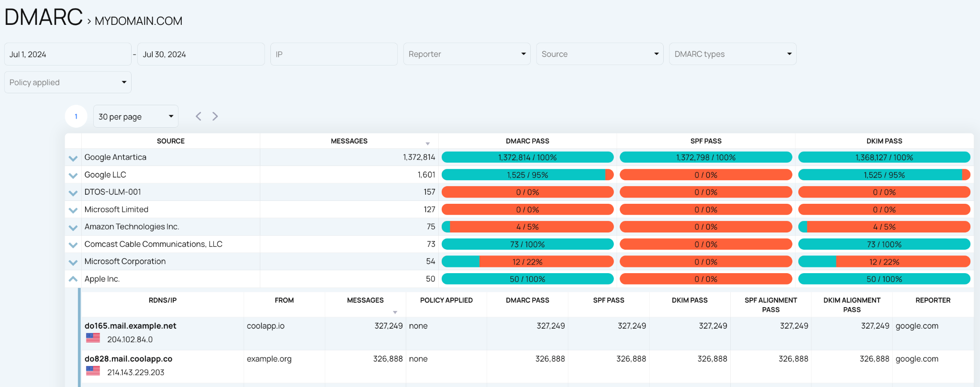Image resolution: width=980 pixels, height=387 pixels.
Task: Click the coolapp.io from domain
Action: [x=266, y=326]
